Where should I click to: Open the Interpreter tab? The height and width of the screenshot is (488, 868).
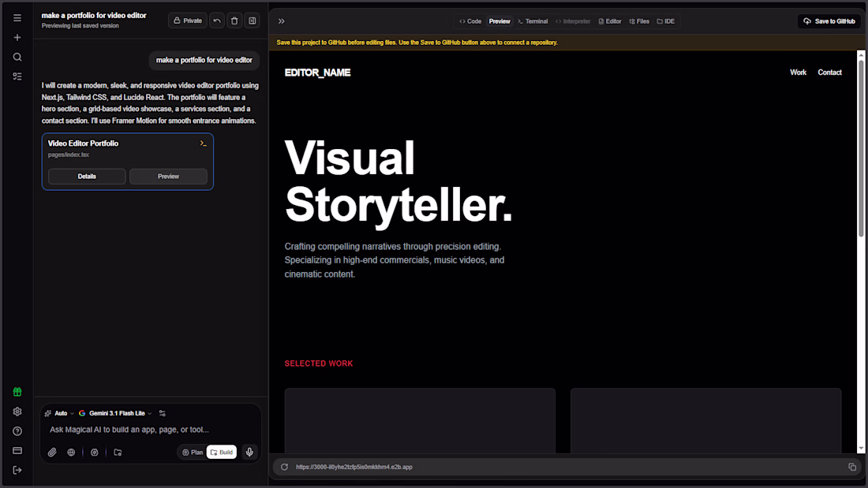[x=573, y=21]
